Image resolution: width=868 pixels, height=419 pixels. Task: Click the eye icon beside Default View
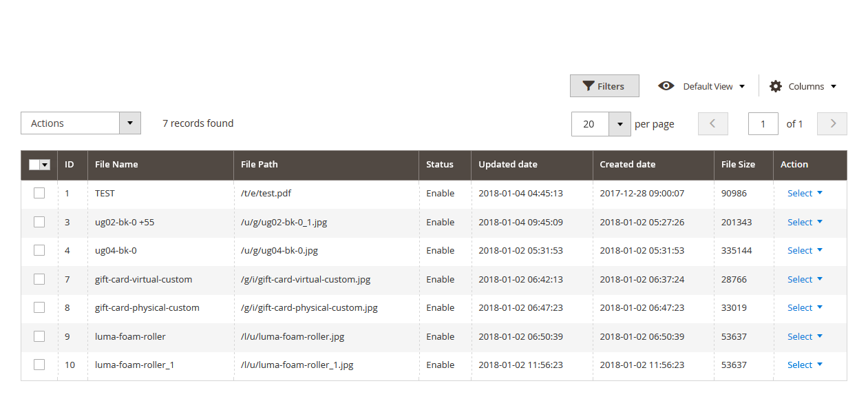(666, 86)
